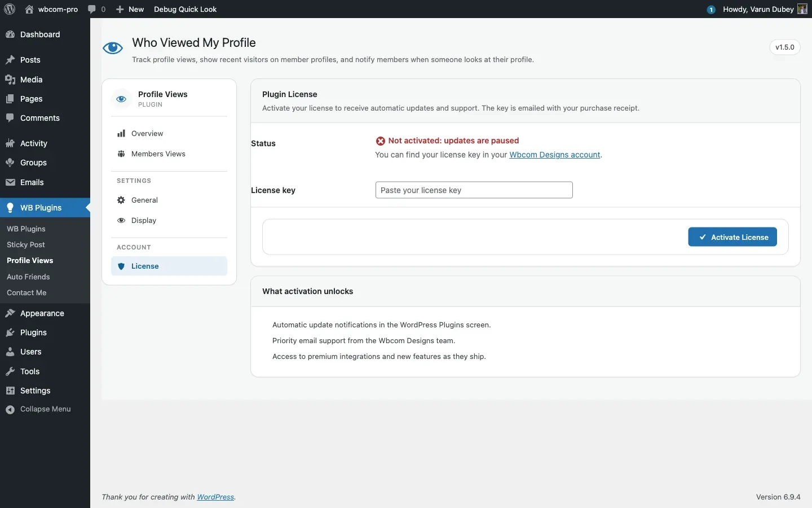Click the Groups icon in sidebar
Image resolution: width=812 pixels, height=508 pixels.
point(10,163)
